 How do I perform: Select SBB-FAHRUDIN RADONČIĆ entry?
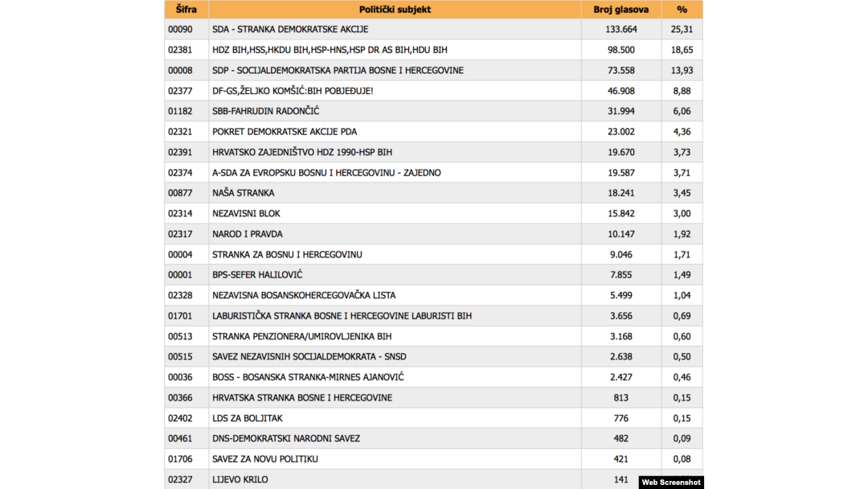click(266, 111)
